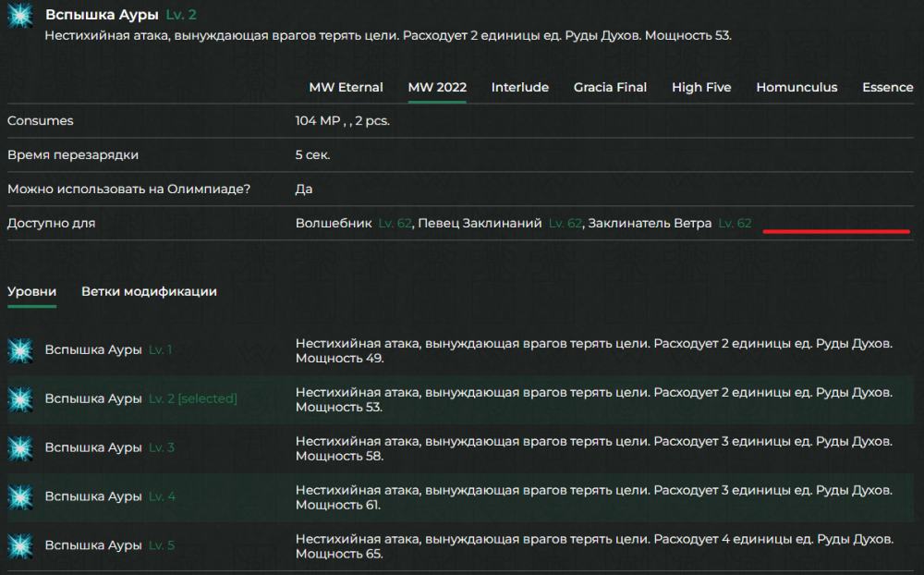Open the Homunculus chronicle tab
The image size is (924, 575).
[796, 88]
